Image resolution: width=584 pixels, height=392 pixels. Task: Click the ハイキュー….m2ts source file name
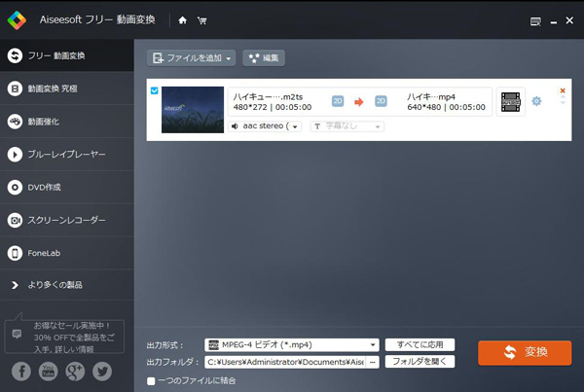[x=268, y=97]
